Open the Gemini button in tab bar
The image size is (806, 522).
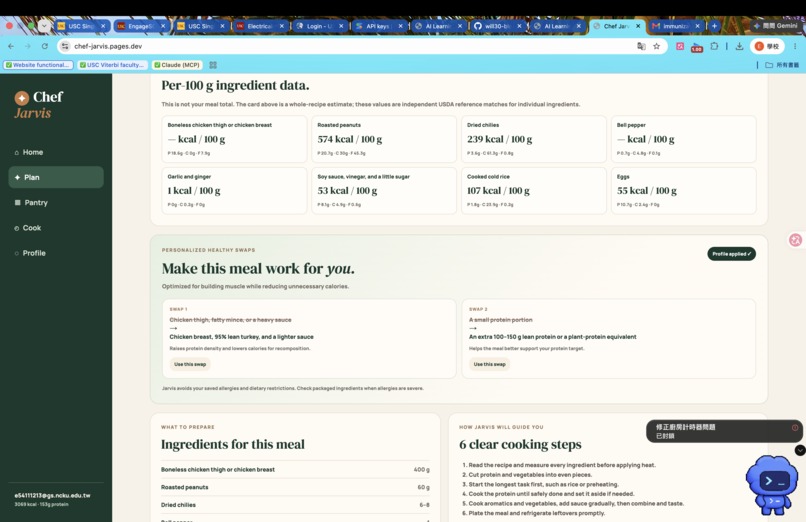776,26
